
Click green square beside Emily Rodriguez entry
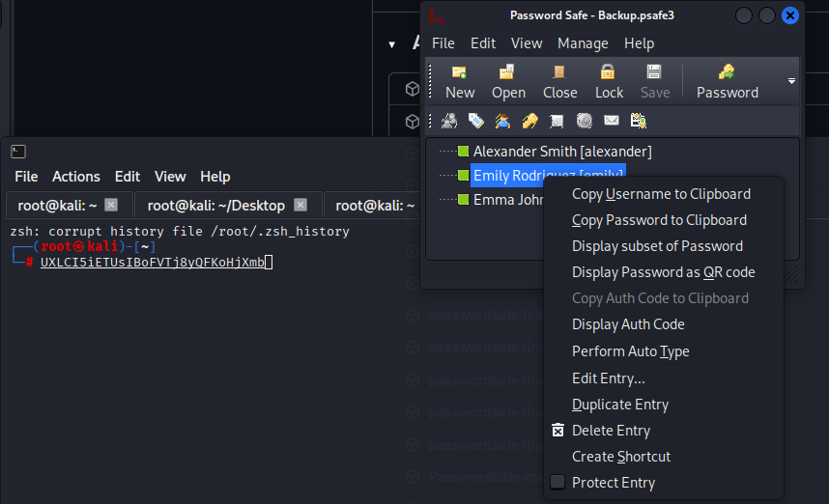point(463,176)
